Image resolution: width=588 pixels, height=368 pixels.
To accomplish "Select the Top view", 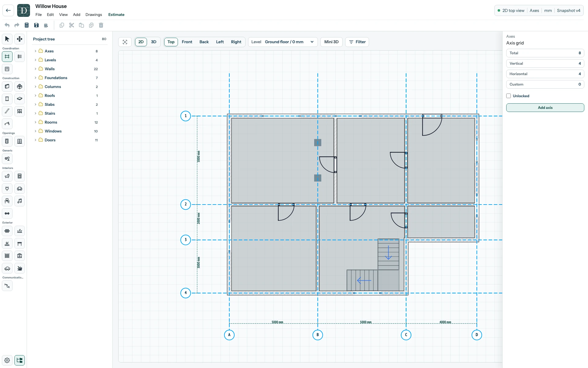I will [x=171, y=42].
